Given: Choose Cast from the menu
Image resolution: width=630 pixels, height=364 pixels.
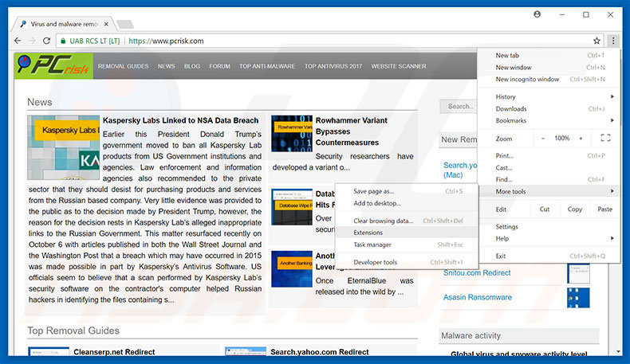Looking at the screenshot, I should click(x=549, y=168).
